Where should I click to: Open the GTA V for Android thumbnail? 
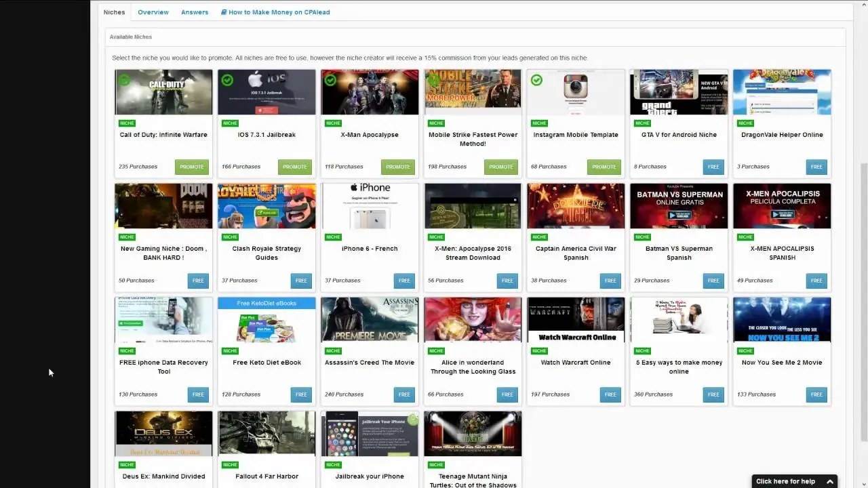point(679,92)
